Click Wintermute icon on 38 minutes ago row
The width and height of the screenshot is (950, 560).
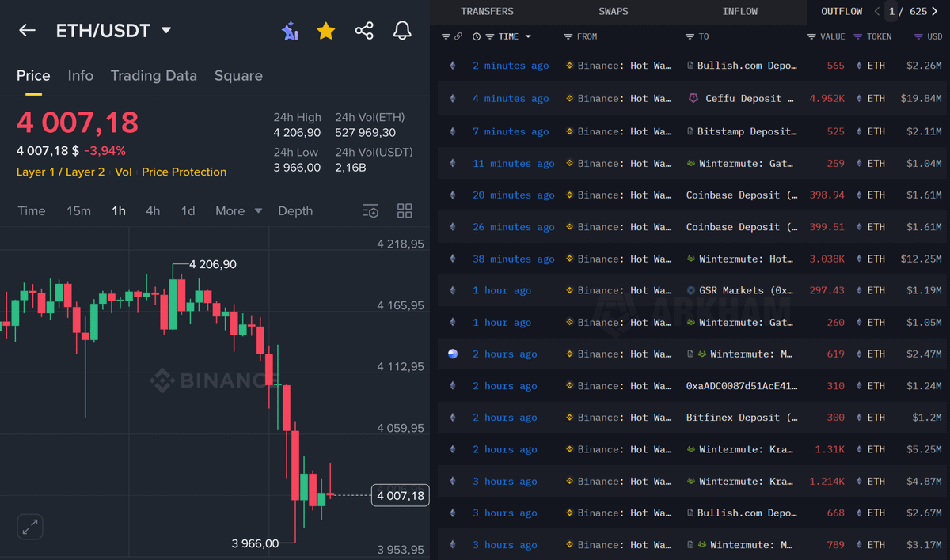tap(691, 259)
